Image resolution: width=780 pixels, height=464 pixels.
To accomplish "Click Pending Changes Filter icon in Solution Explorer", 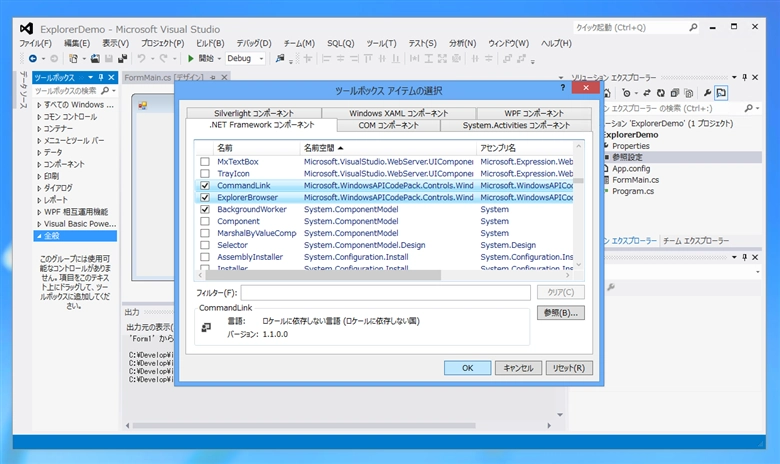I will pyautogui.click(x=626, y=93).
